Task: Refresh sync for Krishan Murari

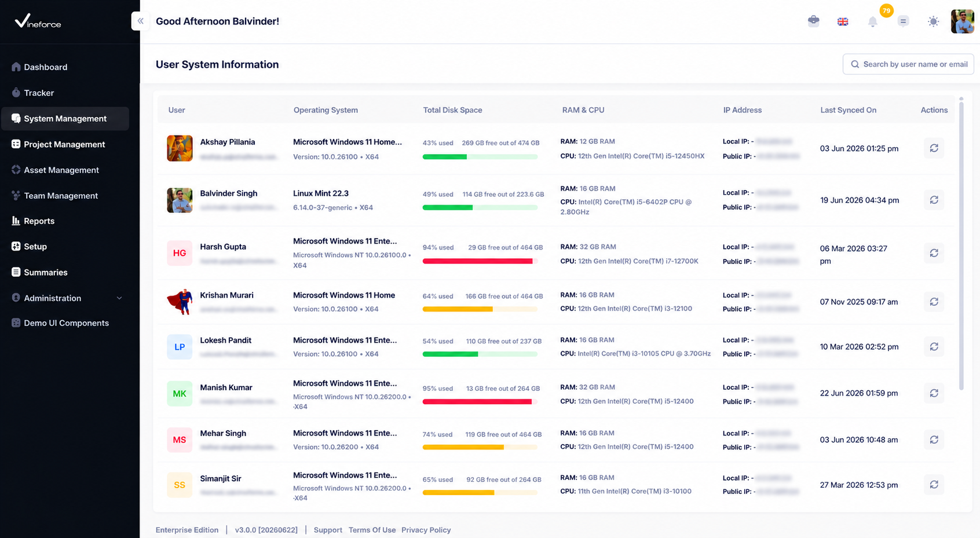Action: 934,302
